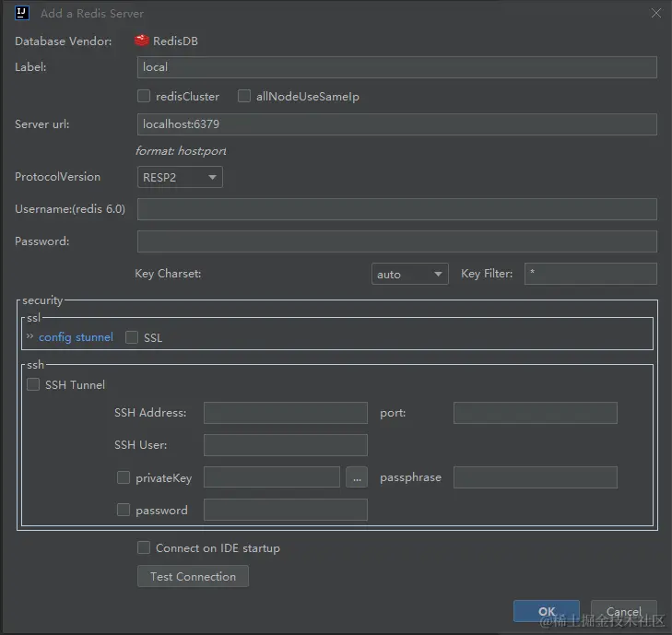Image resolution: width=672 pixels, height=635 pixels.
Task: Click the RedisDB vendor icon
Action: (141, 41)
